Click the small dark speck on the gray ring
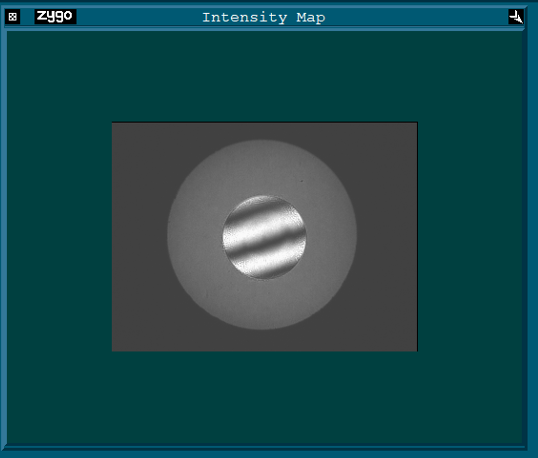This screenshot has height=458, width=538. coord(302,181)
